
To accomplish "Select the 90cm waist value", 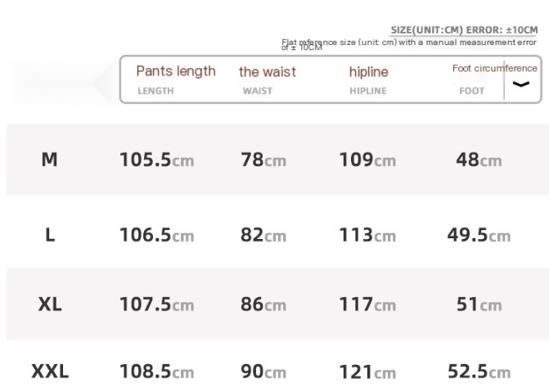I will (x=263, y=372).
